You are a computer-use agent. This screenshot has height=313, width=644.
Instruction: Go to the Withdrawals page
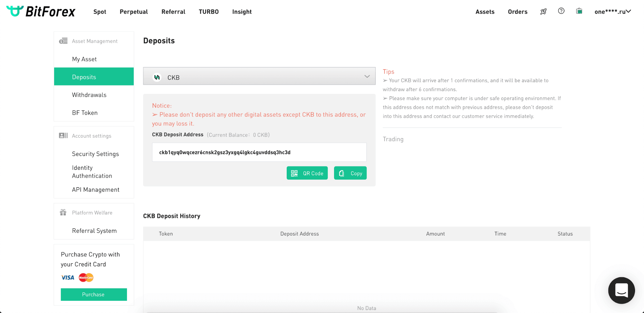click(89, 95)
